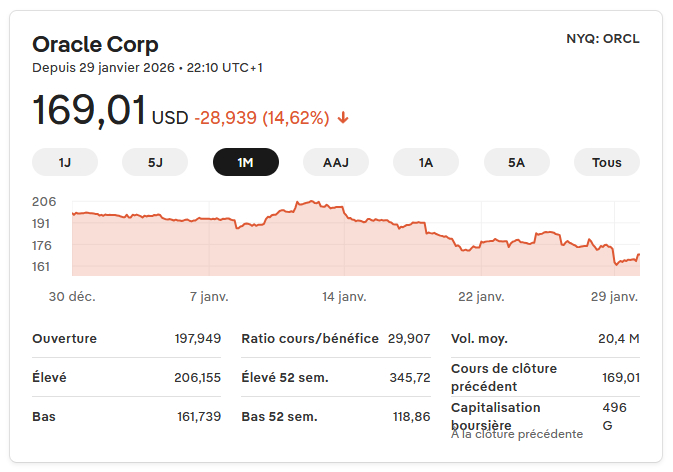The width and height of the screenshot is (673, 472).
Task: Click the Ouverture stat row
Action: pyautogui.click(x=126, y=338)
